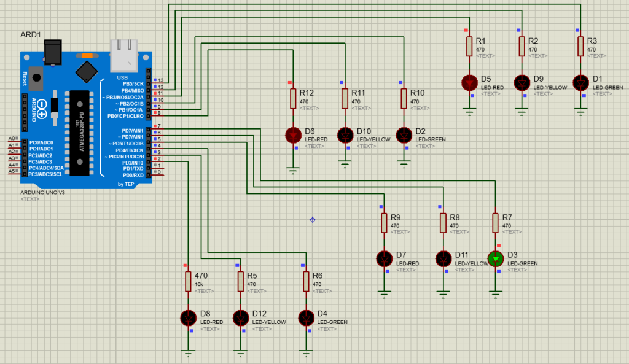Screen dimensions: 629x364
Task: Select resistor R10 body
Action: (404, 99)
